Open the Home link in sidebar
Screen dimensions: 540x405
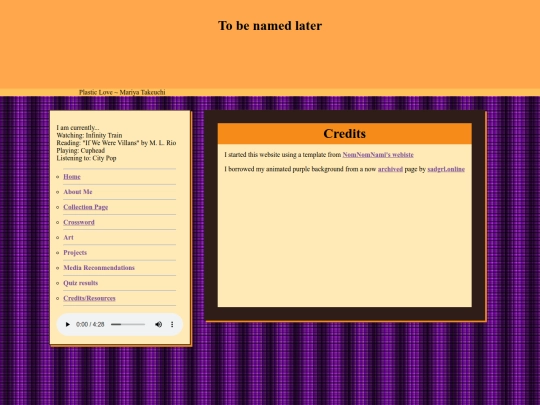click(x=72, y=177)
